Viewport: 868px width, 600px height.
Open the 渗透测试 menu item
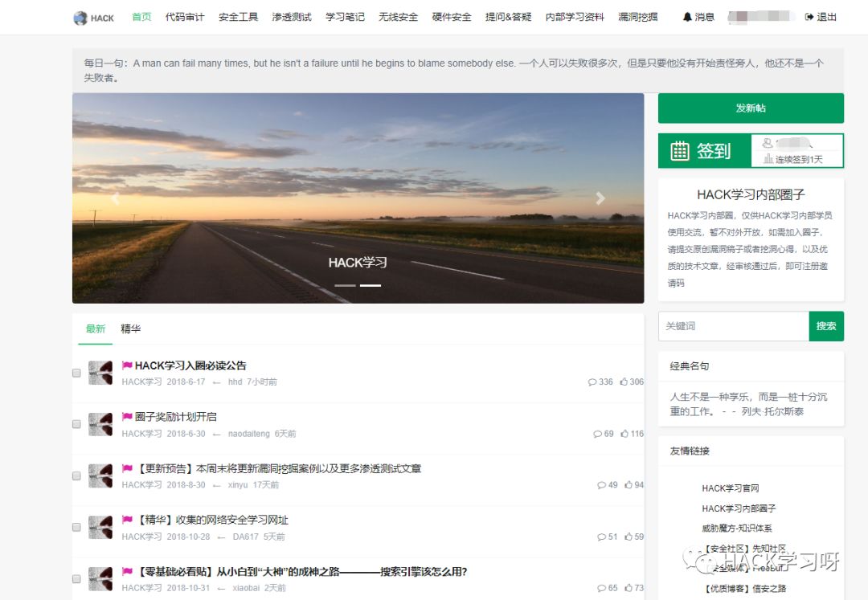[x=291, y=17]
